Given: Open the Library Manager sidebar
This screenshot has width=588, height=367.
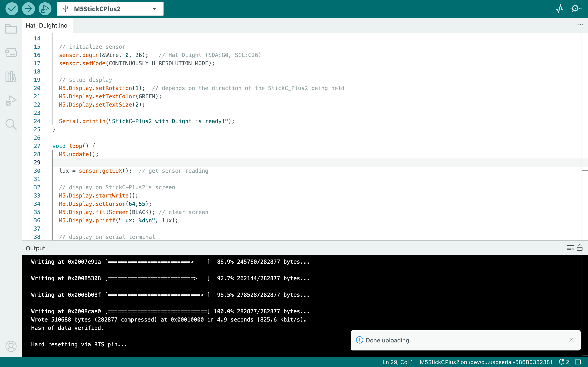Looking at the screenshot, I should (11, 77).
